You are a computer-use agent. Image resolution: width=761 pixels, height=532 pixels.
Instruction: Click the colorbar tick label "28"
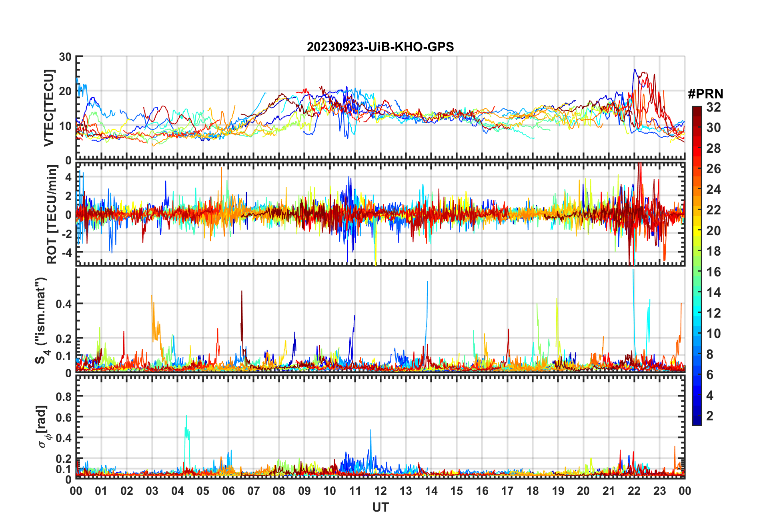[714, 148]
